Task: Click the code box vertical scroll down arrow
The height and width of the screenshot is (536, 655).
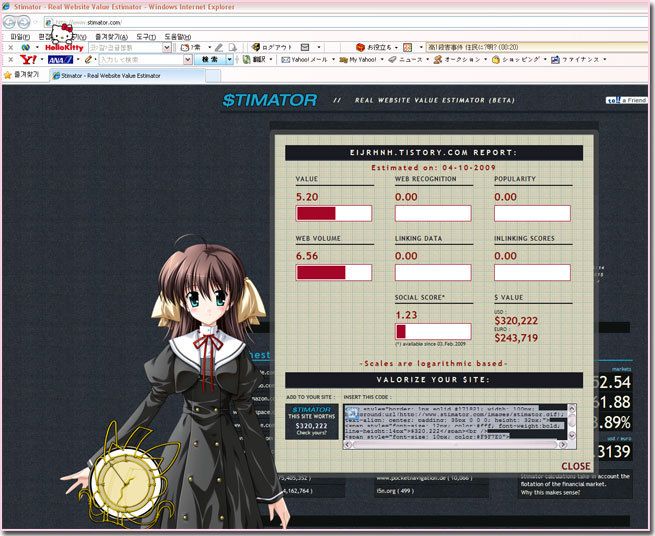Action: 572,435
